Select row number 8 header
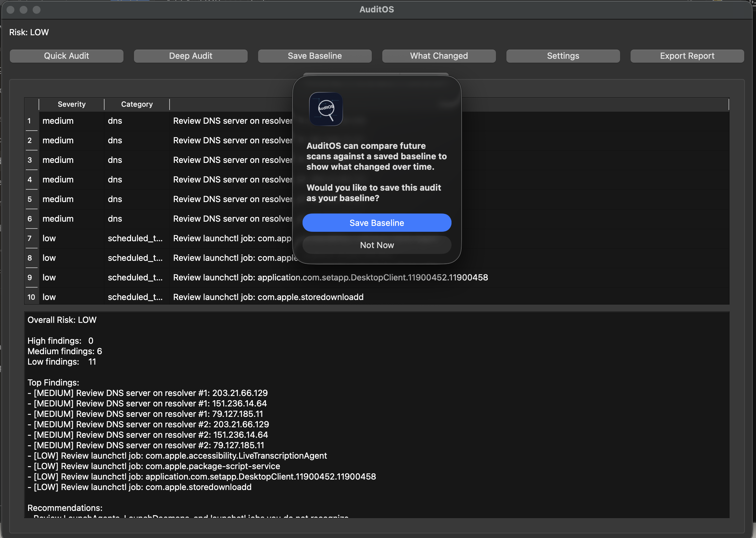The width and height of the screenshot is (756, 538). [31, 258]
